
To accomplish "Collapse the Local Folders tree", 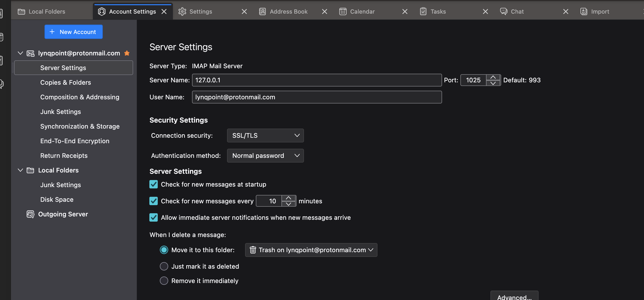I will (x=20, y=170).
